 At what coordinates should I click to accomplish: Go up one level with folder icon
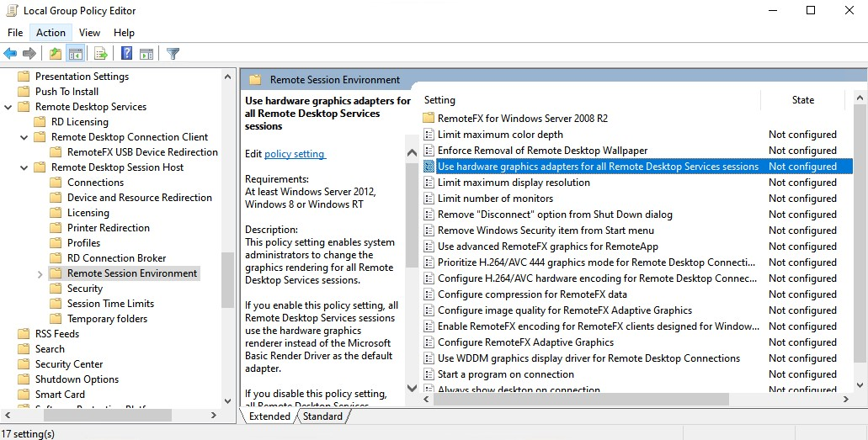coord(56,54)
